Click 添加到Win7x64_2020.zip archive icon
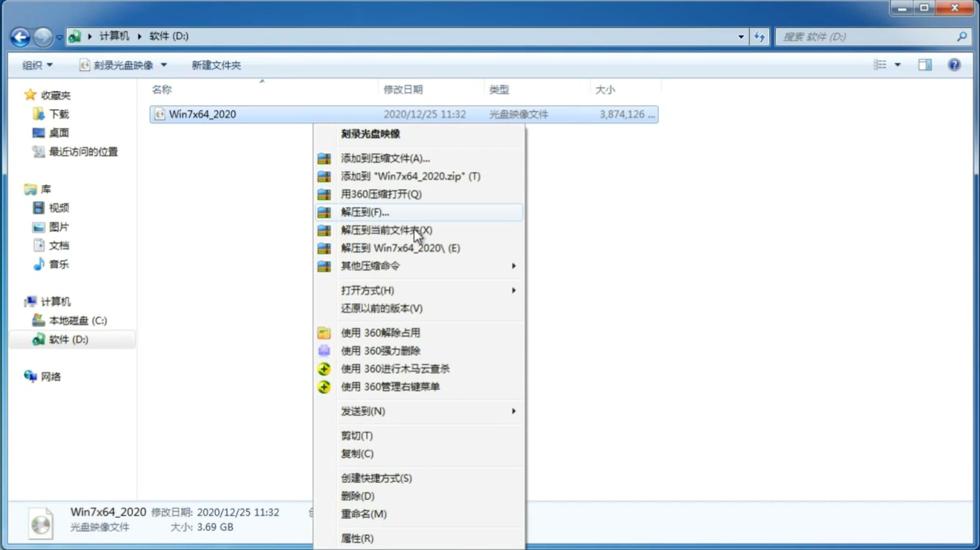 [x=324, y=176]
